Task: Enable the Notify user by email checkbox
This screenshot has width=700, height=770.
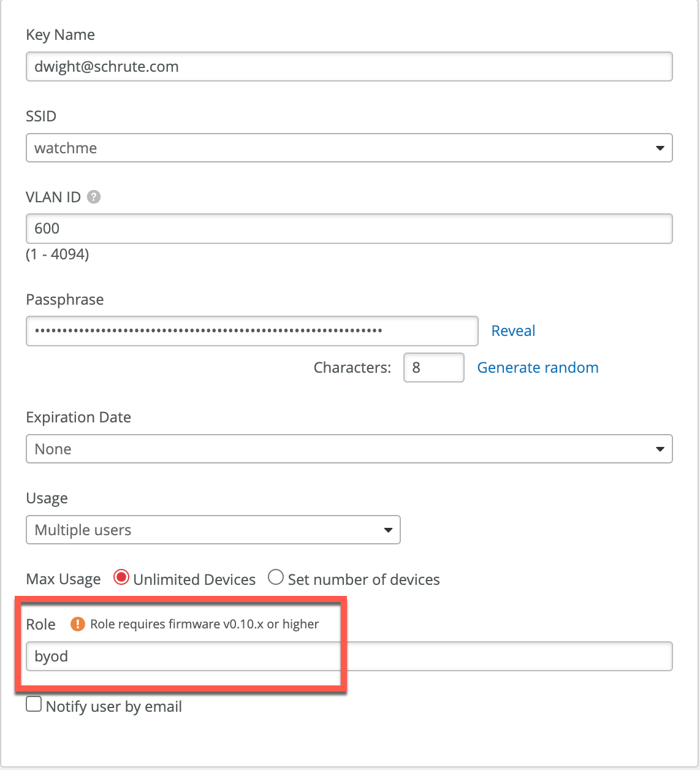Action: [34, 704]
